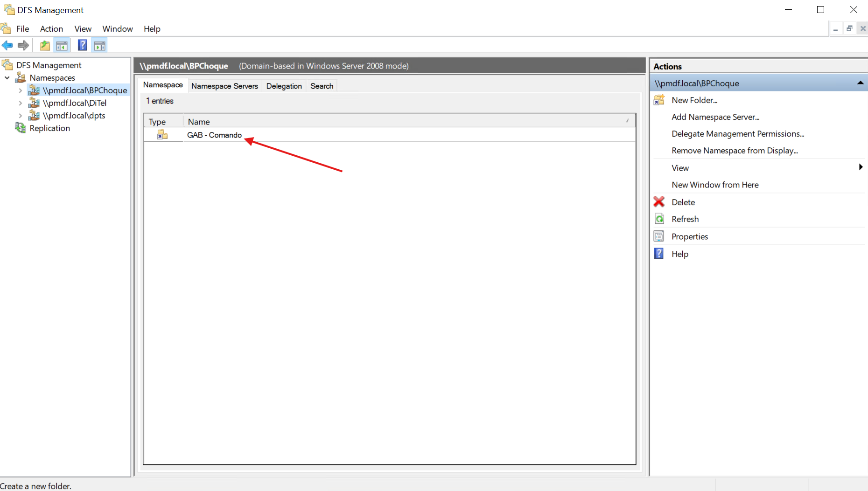Collapse the BPChoque actions section arrow
Screen dimensions: 868x491
point(860,83)
